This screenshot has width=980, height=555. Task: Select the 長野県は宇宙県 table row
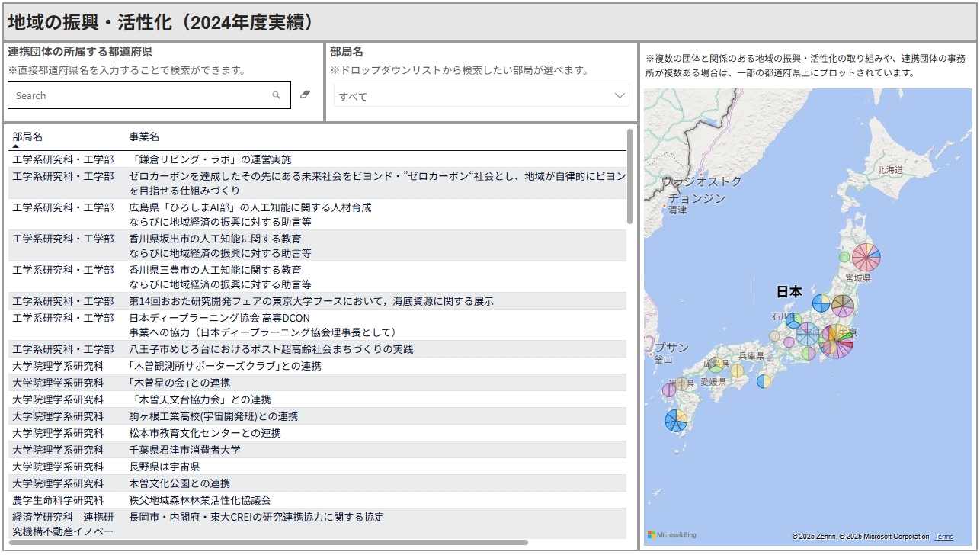pos(165,467)
